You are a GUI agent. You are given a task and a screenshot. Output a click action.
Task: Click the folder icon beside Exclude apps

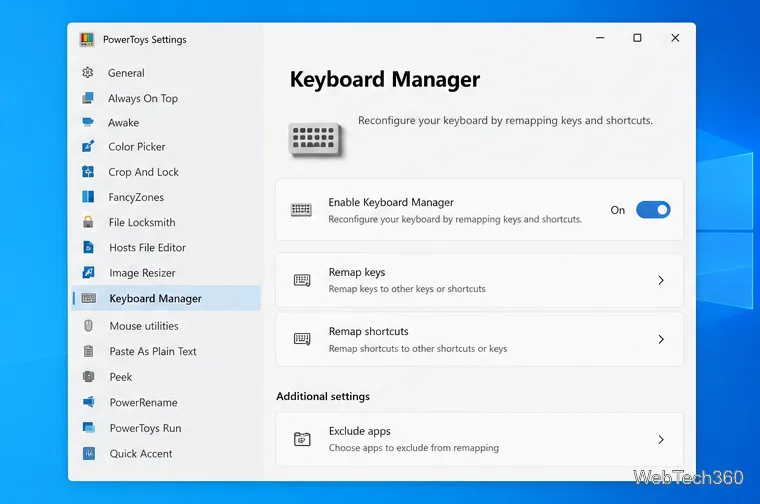pyautogui.click(x=302, y=439)
